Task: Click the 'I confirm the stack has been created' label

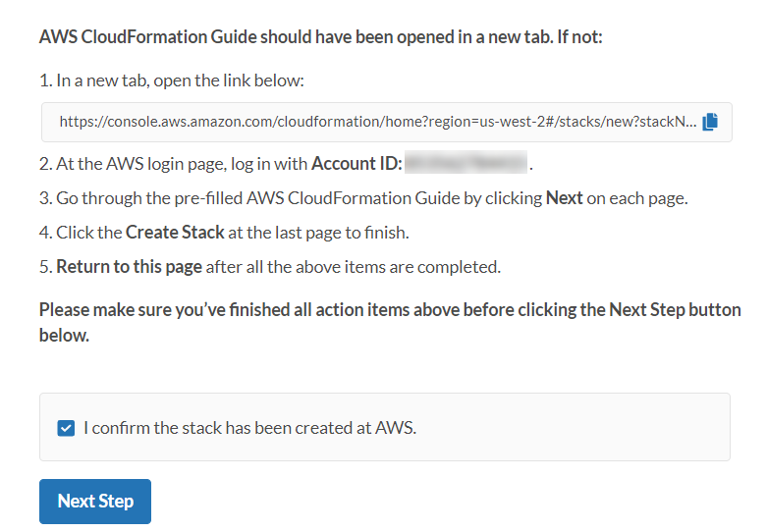Action: (x=249, y=428)
